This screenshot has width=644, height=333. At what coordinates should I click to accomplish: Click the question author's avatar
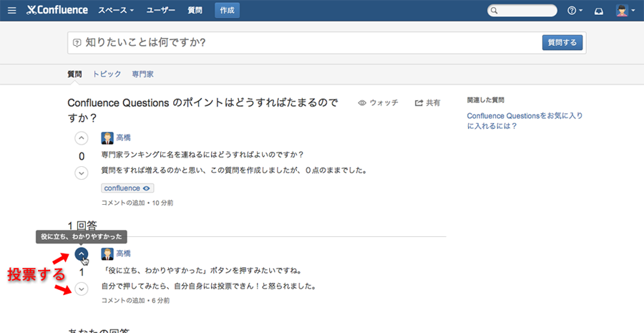pos(107,138)
